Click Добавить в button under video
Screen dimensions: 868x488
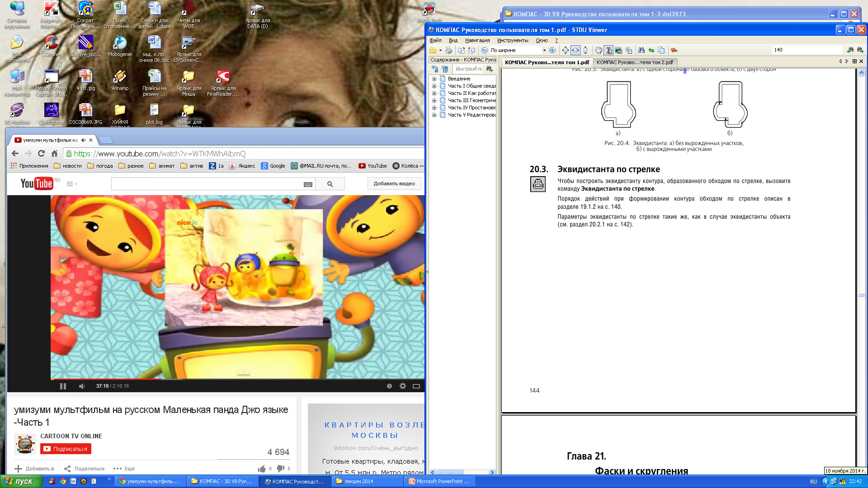coord(34,469)
